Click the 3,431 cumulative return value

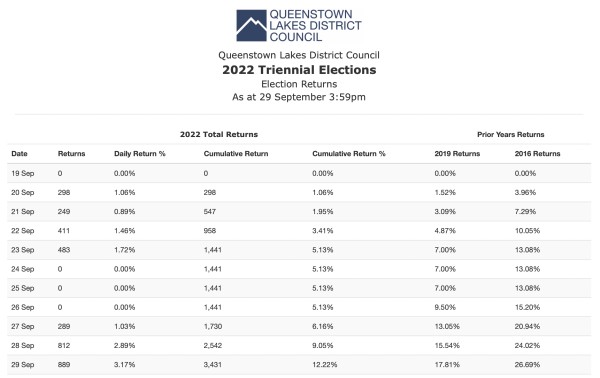coord(212,365)
